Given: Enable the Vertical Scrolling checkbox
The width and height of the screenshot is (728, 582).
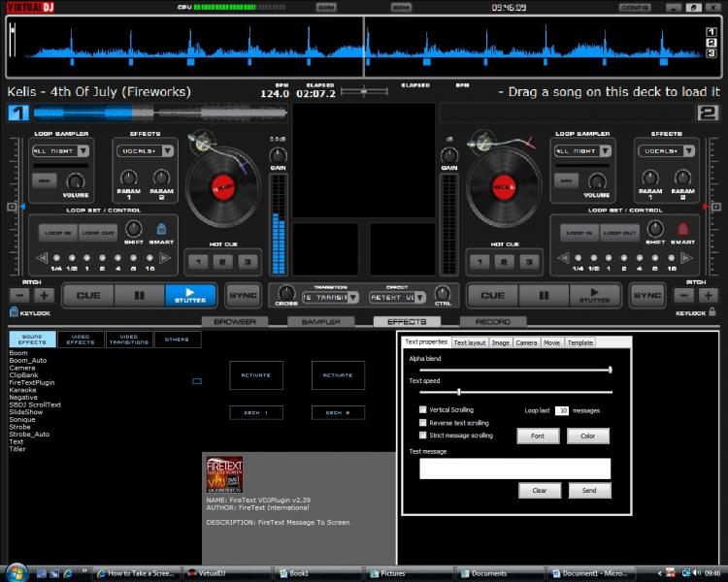Looking at the screenshot, I should [x=422, y=410].
